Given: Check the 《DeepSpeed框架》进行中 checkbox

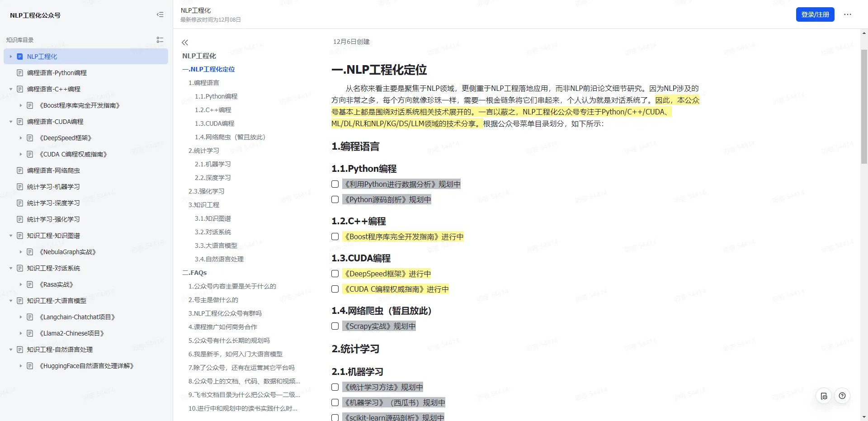Looking at the screenshot, I should [x=335, y=274].
